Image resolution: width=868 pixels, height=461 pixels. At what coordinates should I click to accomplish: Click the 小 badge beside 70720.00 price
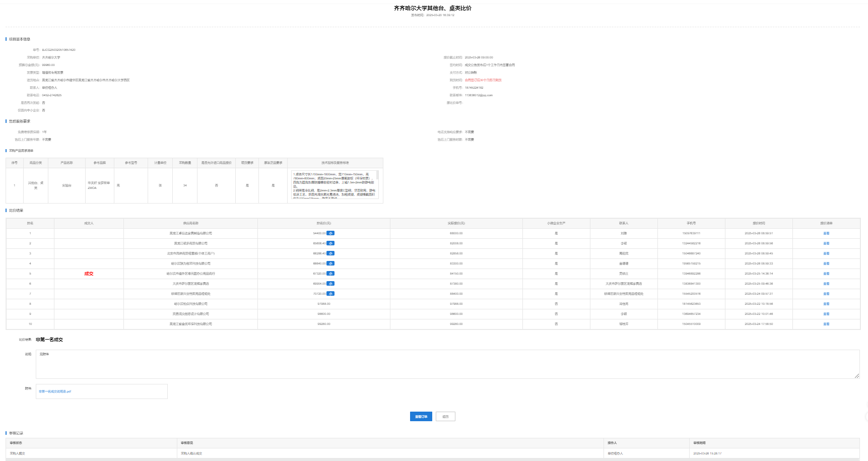330,294
